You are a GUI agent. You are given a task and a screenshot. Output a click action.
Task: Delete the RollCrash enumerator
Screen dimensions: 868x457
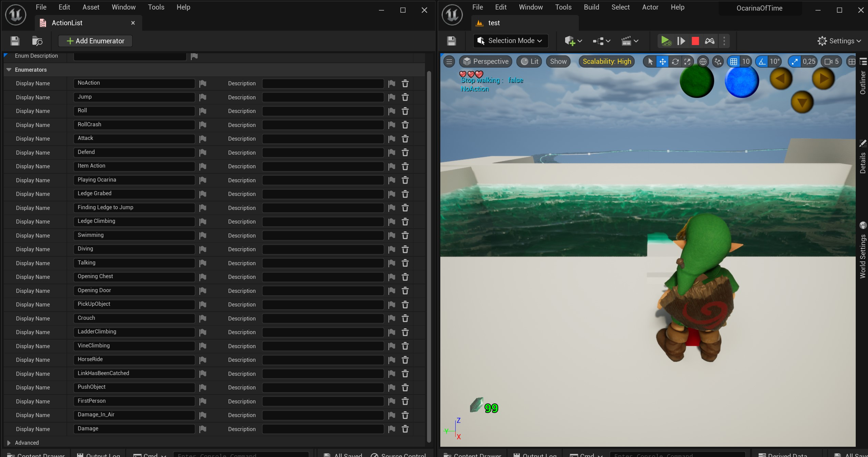coord(405,125)
